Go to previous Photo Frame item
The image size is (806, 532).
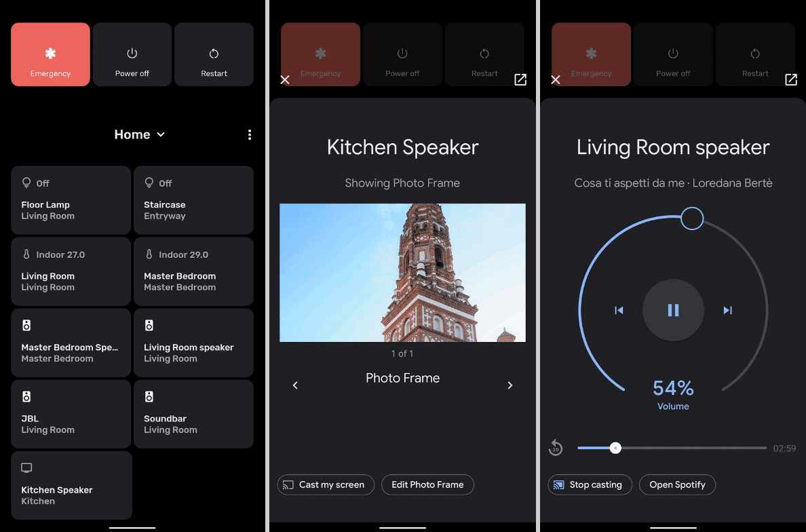tap(295, 385)
